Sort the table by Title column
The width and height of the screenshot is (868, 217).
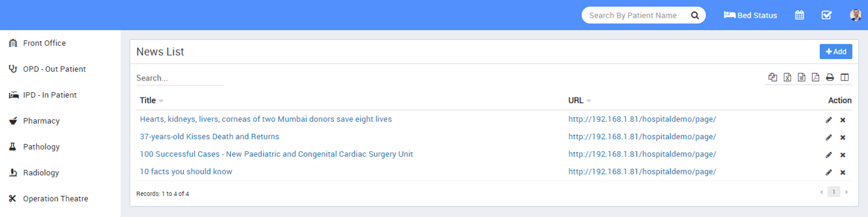[x=148, y=100]
